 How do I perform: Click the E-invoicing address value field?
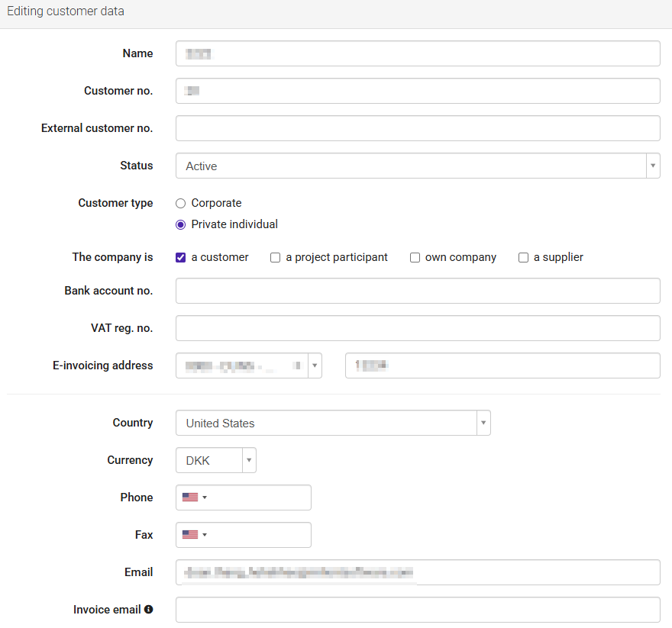502,366
